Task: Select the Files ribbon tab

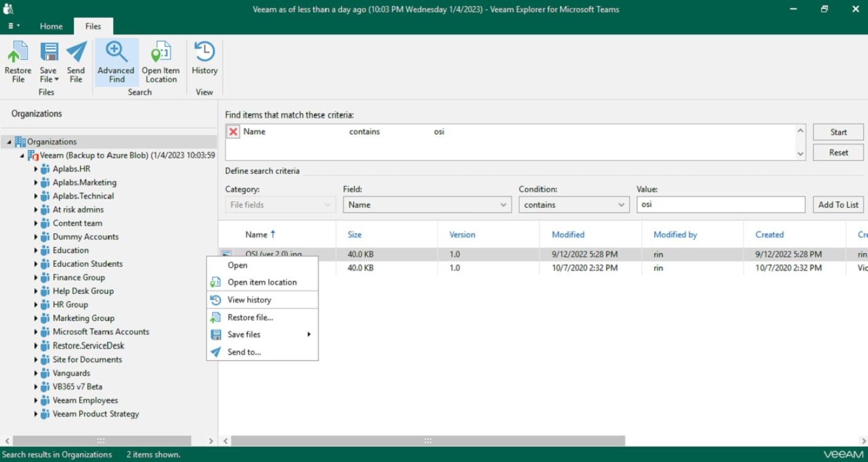Action: (x=93, y=26)
